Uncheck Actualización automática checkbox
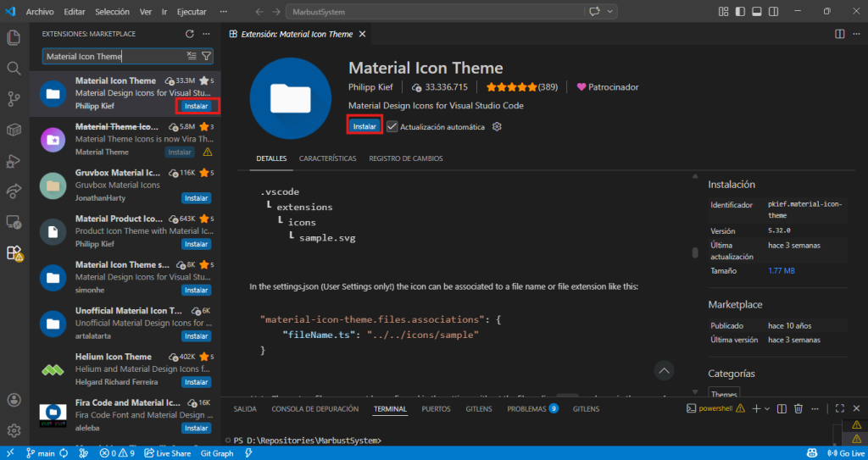The image size is (868, 460). (x=392, y=127)
